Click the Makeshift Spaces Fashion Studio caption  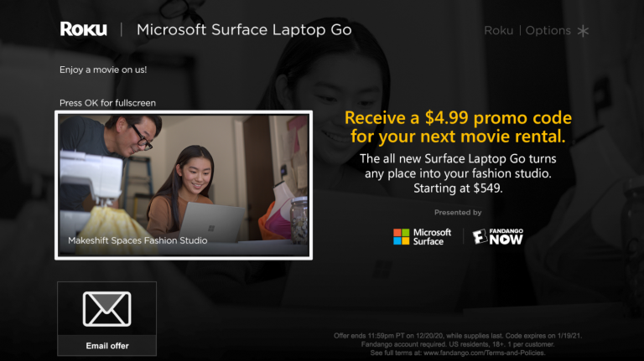coord(138,240)
